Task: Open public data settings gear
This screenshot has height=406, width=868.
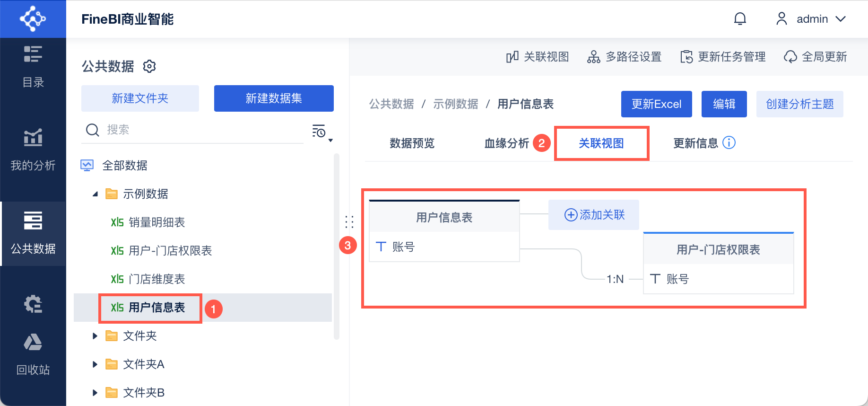Action: [149, 66]
